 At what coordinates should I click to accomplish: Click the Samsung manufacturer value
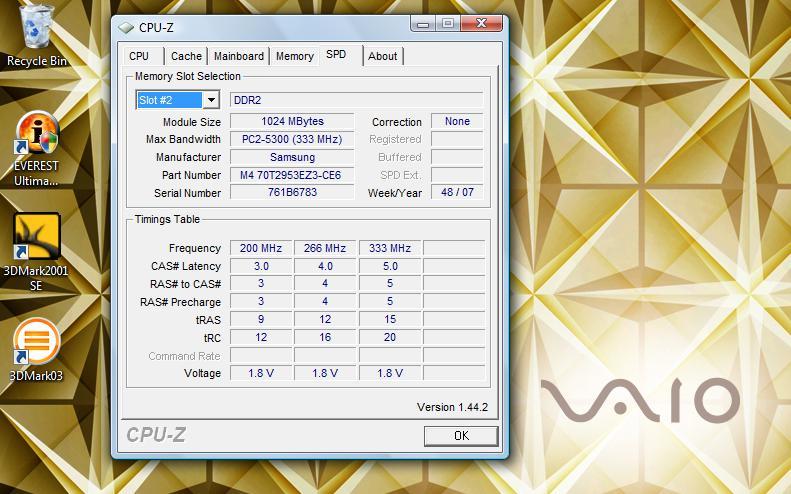pyautogui.click(x=292, y=157)
